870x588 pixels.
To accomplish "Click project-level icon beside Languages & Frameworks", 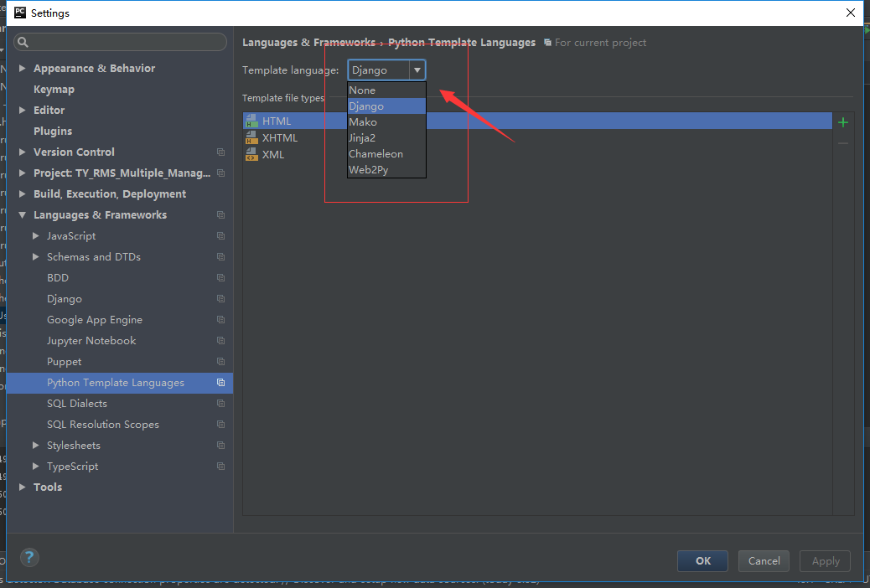I will (220, 214).
